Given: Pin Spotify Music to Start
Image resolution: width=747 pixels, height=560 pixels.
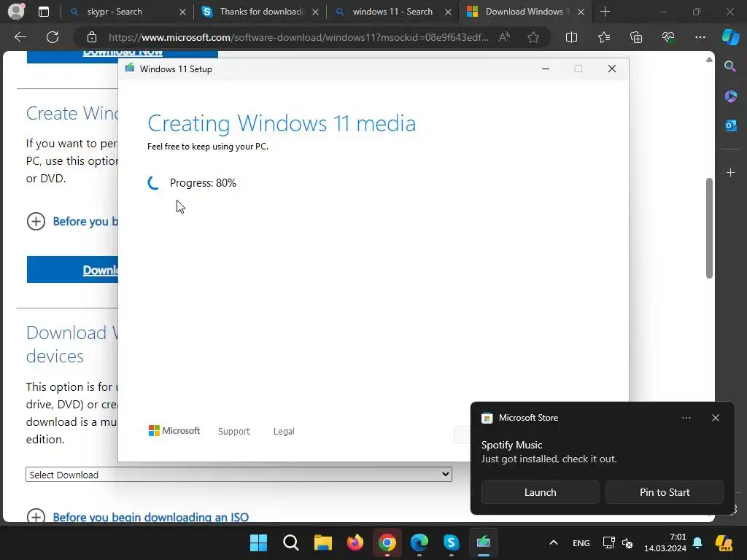Looking at the screenshot, I should (x=665, y=492).
